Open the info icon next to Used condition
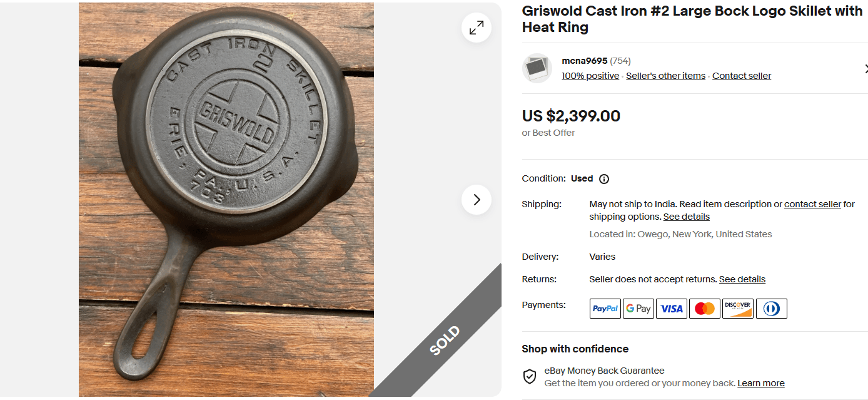Image resolution: width=868 pixels, height=400 pixels. (x=603, y=178)
